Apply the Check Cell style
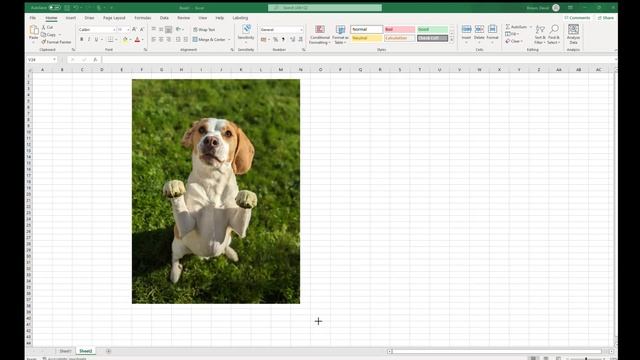Image resolution: width=640 pixels, height=360 pixels. click(432, 38)
